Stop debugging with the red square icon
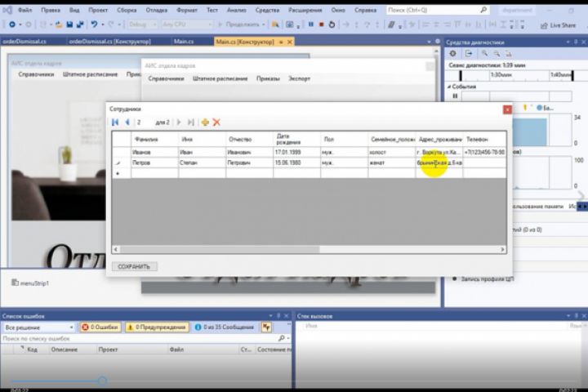 click(322, 24)
